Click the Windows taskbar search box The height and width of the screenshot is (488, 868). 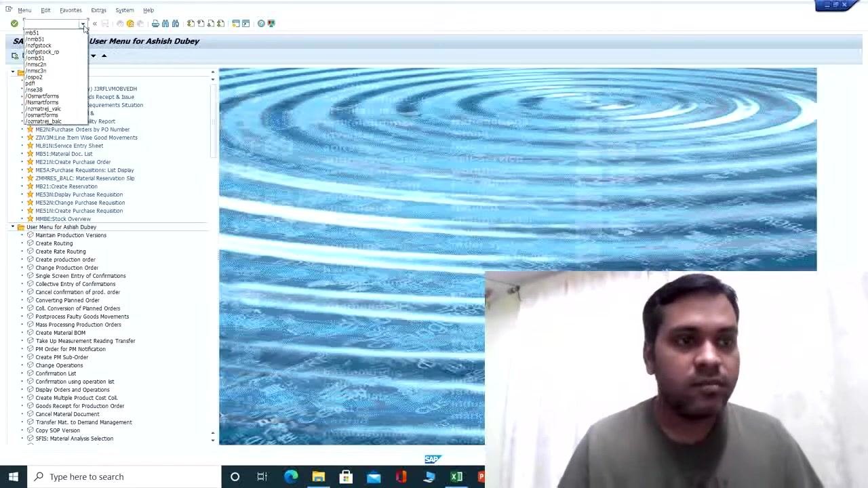(123, 476)
